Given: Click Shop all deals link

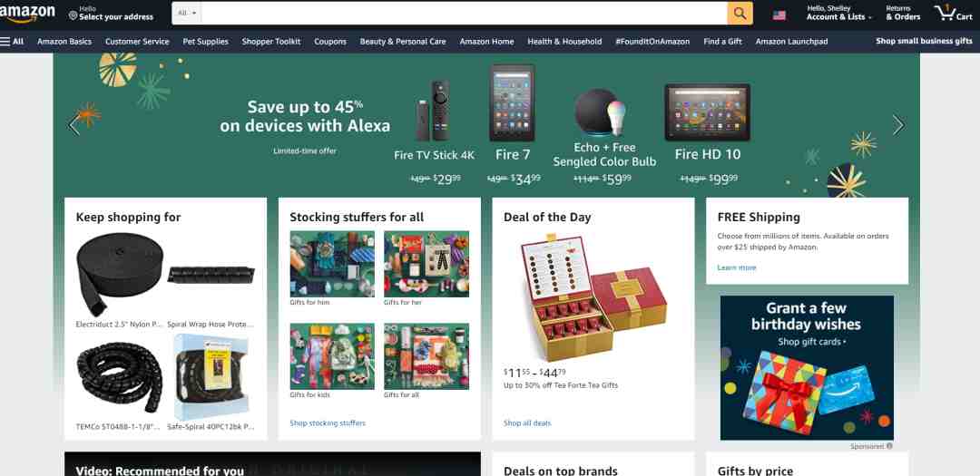Looking at the screenshot, I should pos(527,423).
